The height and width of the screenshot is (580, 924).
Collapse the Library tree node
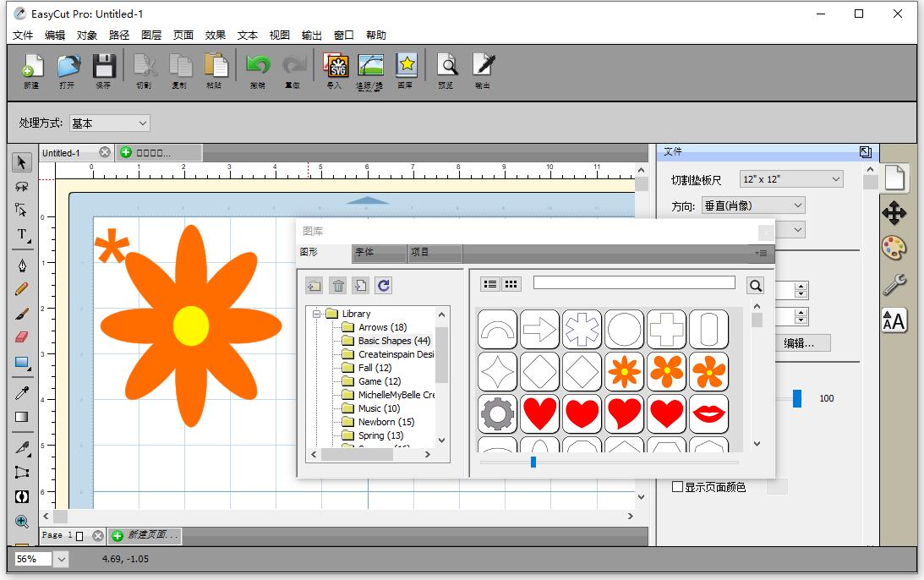pos(316,314)
